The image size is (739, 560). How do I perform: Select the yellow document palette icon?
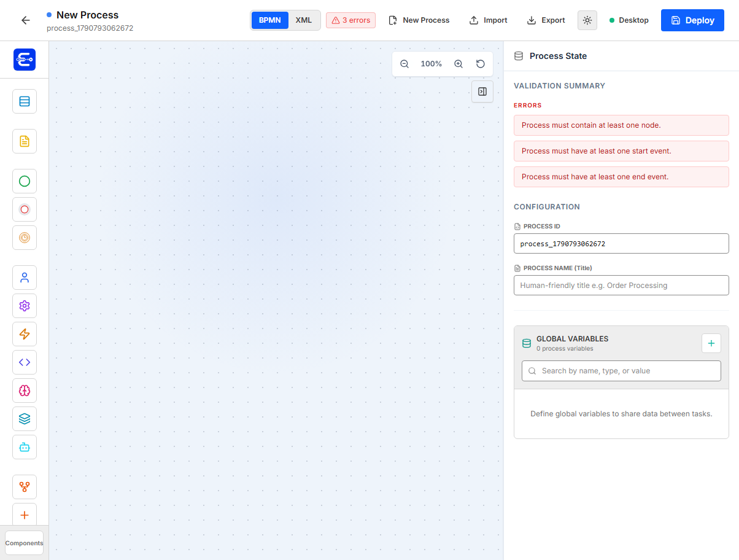(x=25, y=141)
